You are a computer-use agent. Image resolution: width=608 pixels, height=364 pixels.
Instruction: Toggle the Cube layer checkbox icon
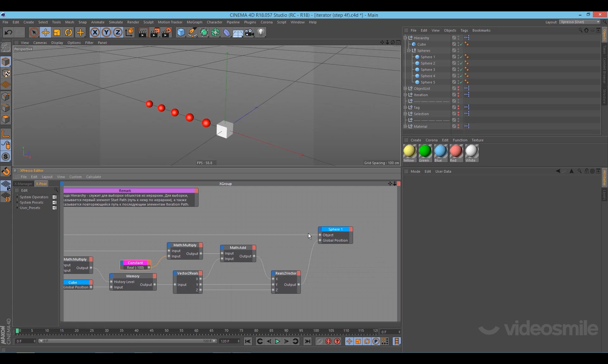pyautogui.click(x=454, y=44)
